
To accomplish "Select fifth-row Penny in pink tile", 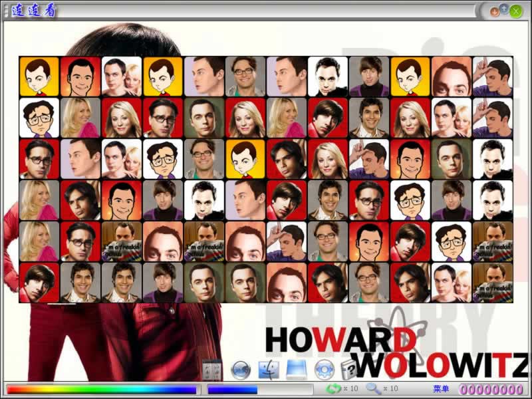I will coord(39,241).
